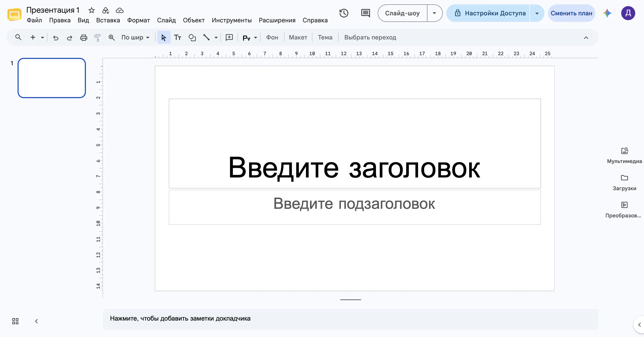Screen dimensions: 644x337
Task: Open the Преобразов... side panel
Action: click(623, 210)
